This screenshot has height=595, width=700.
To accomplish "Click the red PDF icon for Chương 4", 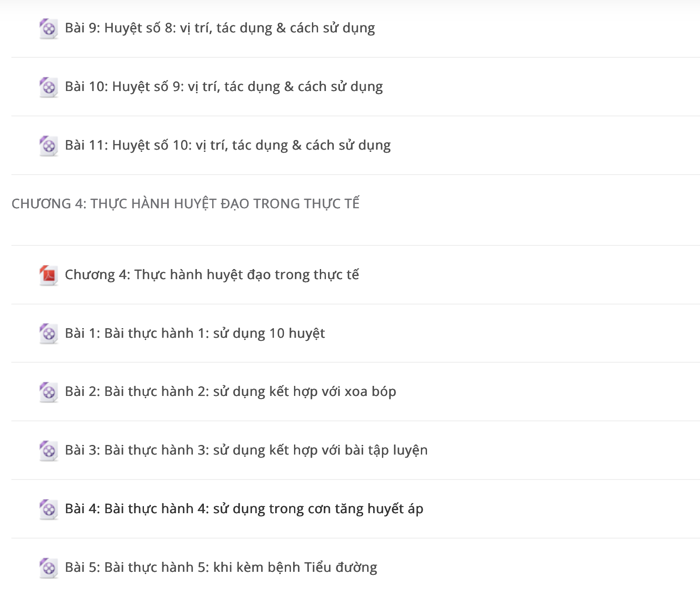I will 49,276.
